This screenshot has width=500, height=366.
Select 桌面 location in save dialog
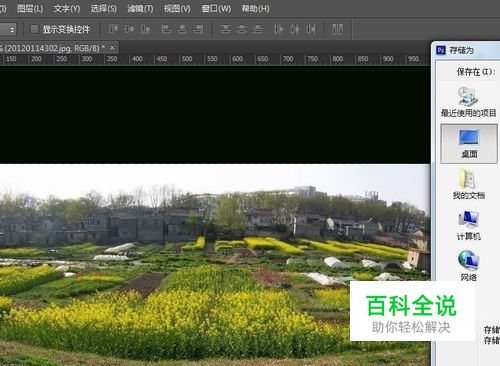pyautogui.click(x=469, y=144)
